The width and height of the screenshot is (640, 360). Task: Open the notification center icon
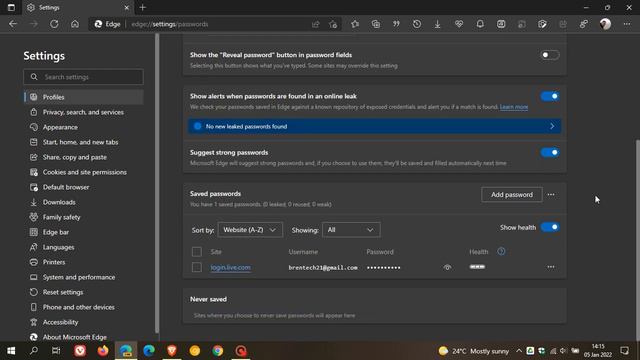624,351
